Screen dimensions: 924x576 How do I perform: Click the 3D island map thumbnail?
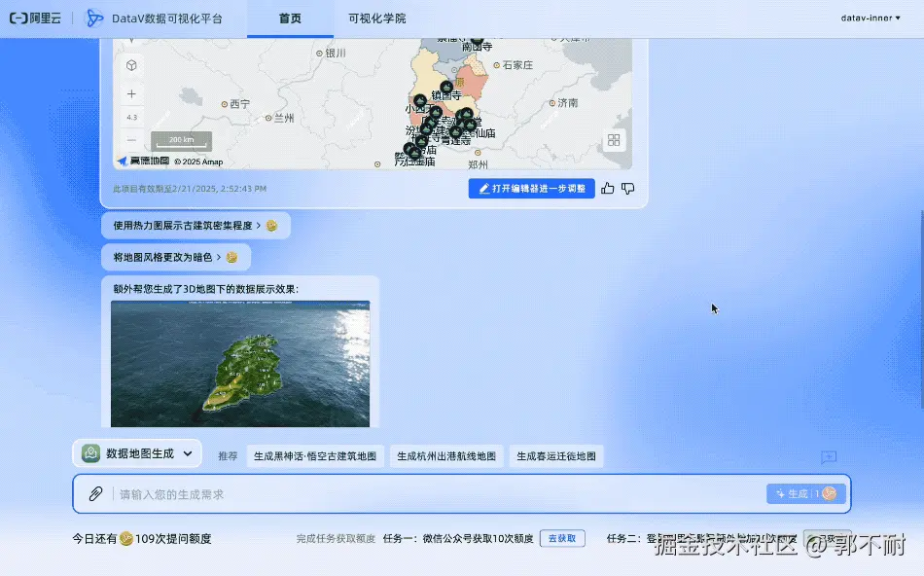[240, 363]
